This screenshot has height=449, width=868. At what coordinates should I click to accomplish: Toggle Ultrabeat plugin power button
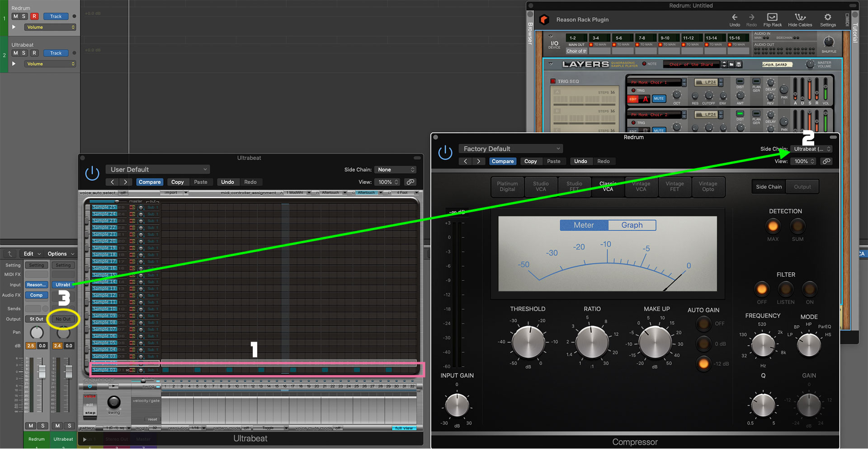click(x=92, y=173)
